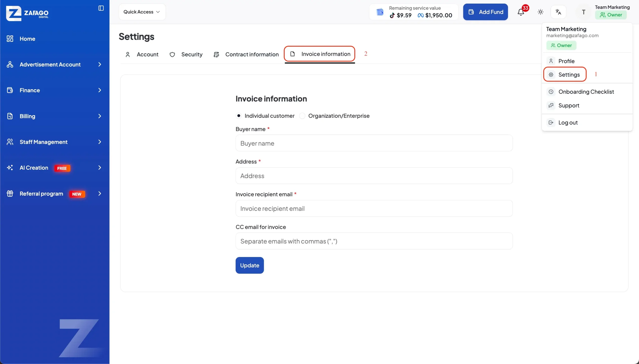Select the Invoice information tab
Screen dimensions: 639x364
320,54
